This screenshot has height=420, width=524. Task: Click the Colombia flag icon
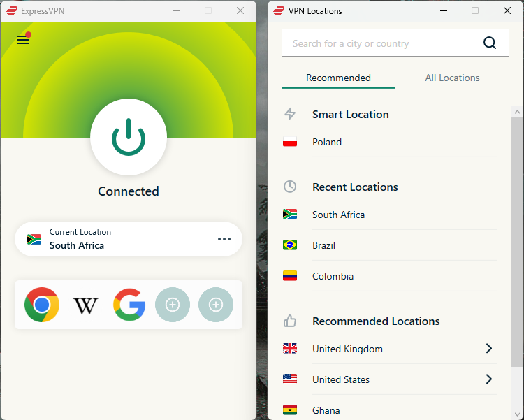[290, 276]
